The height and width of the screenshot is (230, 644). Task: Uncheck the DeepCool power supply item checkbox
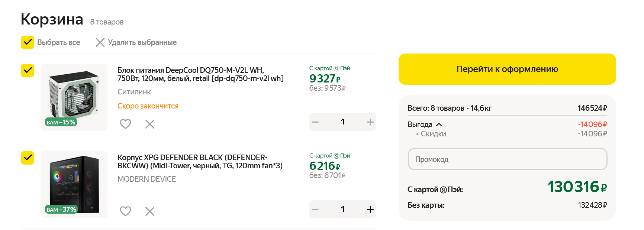[x=28, y=71]
